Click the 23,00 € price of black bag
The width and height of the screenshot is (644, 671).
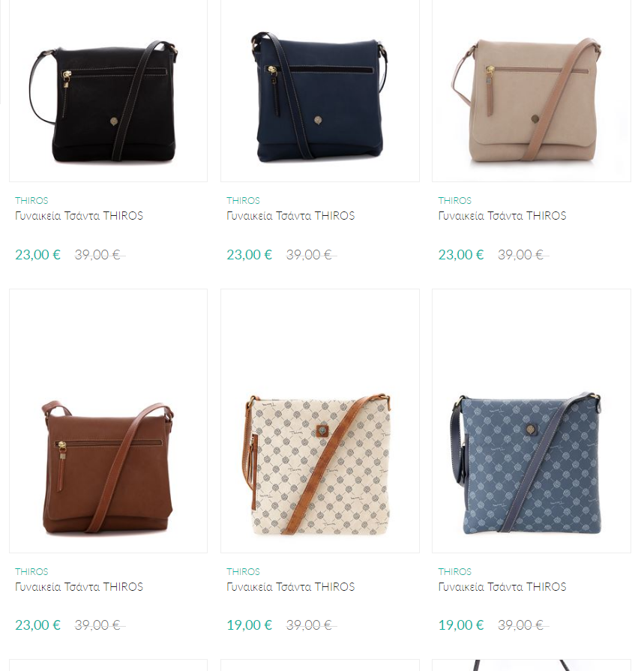pos(37,255)
